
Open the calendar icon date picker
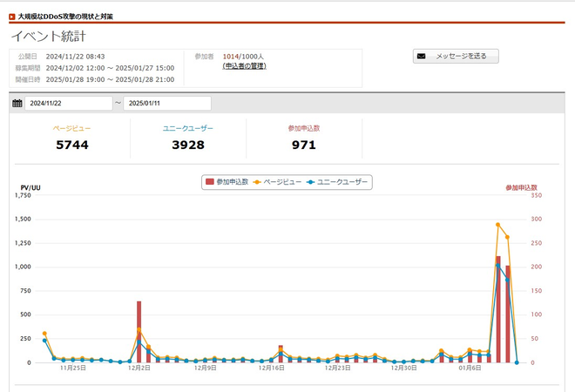[x=17, y=103]
